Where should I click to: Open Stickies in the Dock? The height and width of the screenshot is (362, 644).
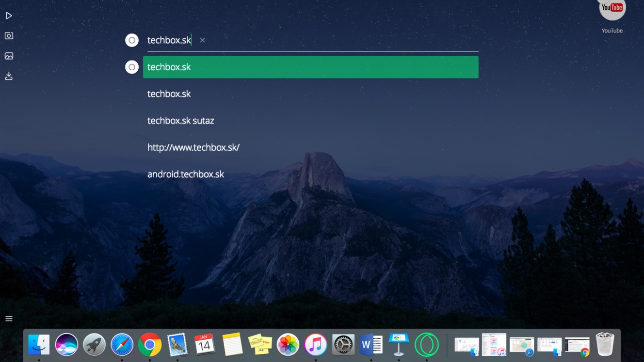point(260,345)
